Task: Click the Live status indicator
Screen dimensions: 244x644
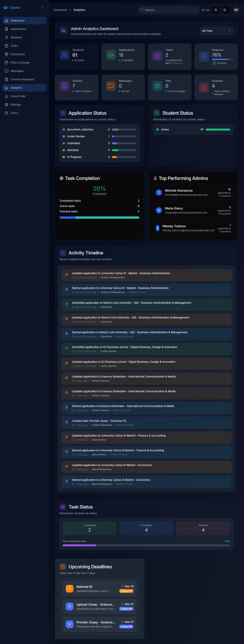Action: click(206, 10)
